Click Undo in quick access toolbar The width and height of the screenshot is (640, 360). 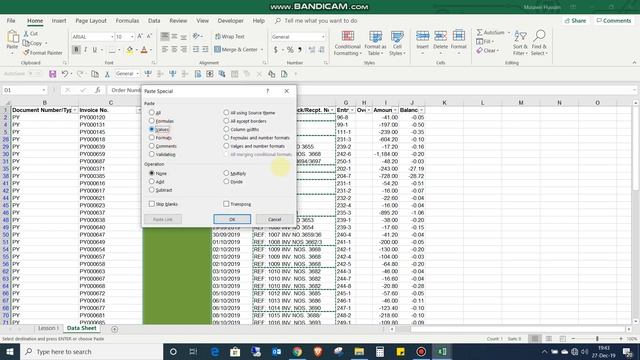[x=64, y=74]
